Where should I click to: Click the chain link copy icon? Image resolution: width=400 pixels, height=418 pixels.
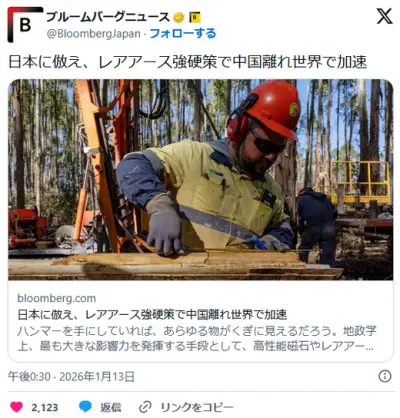pos(145,407)
